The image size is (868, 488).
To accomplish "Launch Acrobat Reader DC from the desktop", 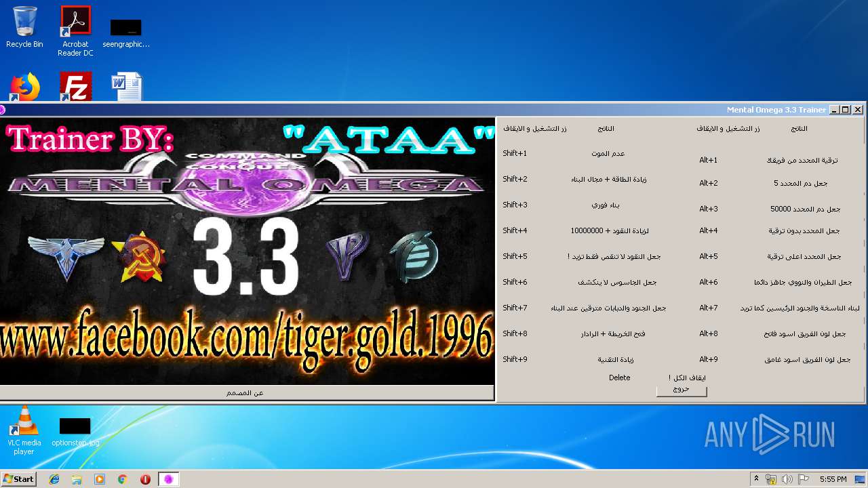I will pyautogui.click(x=75, y=31).
